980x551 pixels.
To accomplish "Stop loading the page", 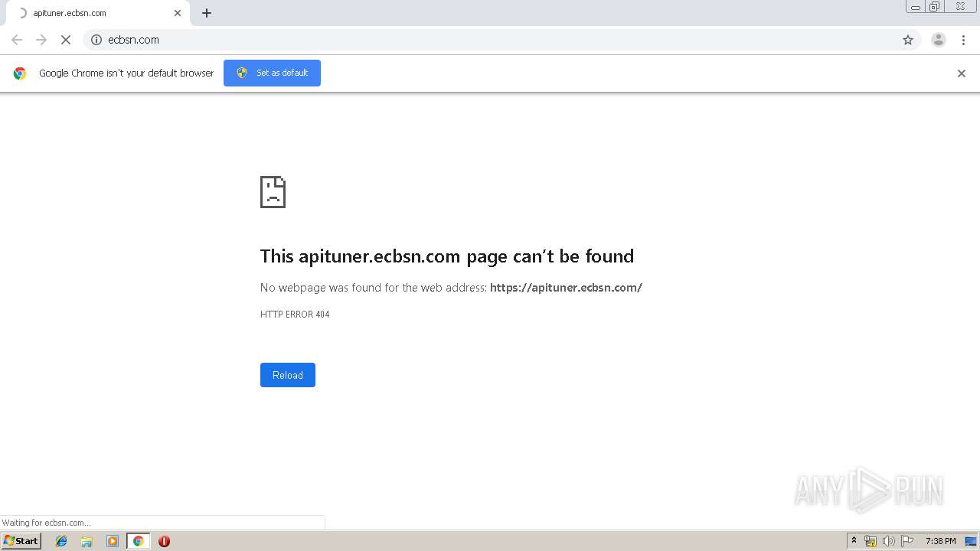I will point(66,40).
